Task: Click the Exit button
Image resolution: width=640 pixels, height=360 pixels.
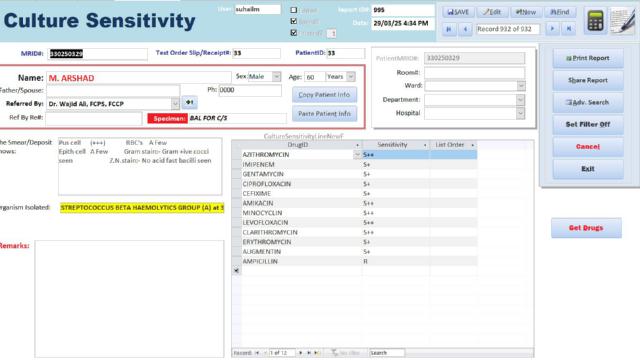Action: (588, 169)
